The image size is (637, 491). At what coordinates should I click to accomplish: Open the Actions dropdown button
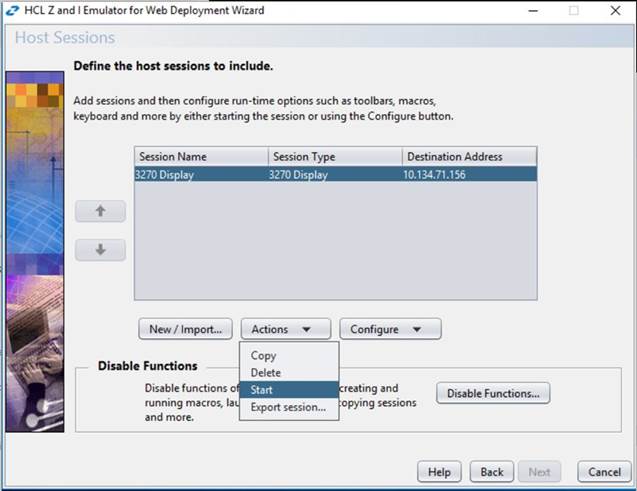point(286,329)
